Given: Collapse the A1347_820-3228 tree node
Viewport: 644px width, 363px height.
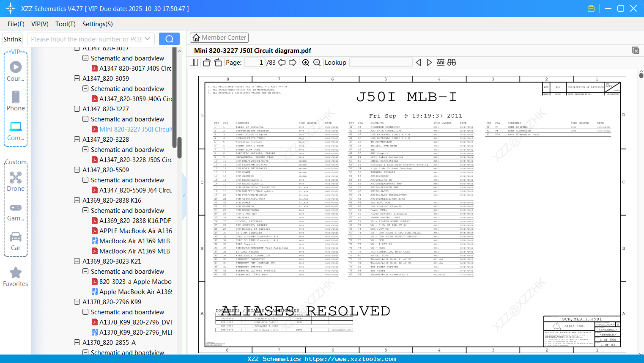Looking at the screenshot, I should (77, 140).
